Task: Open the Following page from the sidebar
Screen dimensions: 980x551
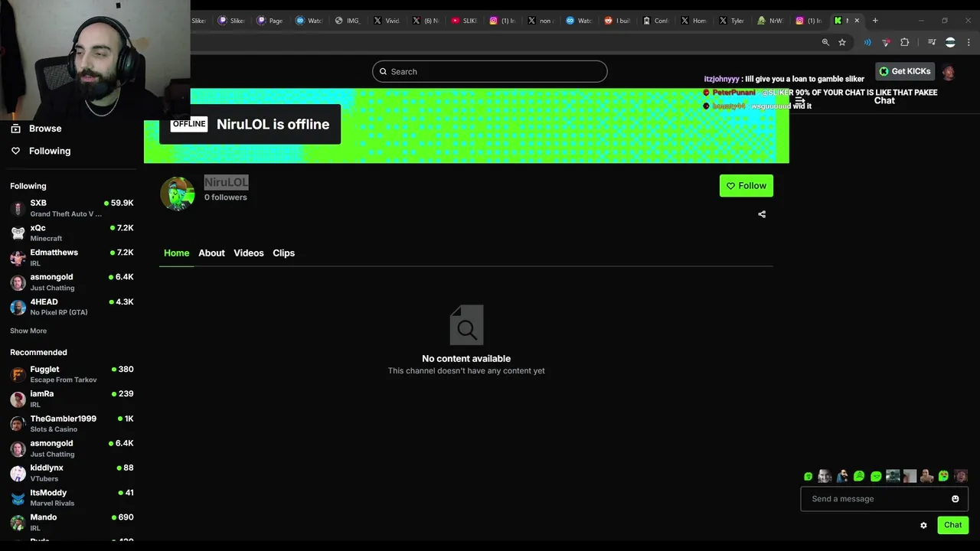Action: [50, 151]
